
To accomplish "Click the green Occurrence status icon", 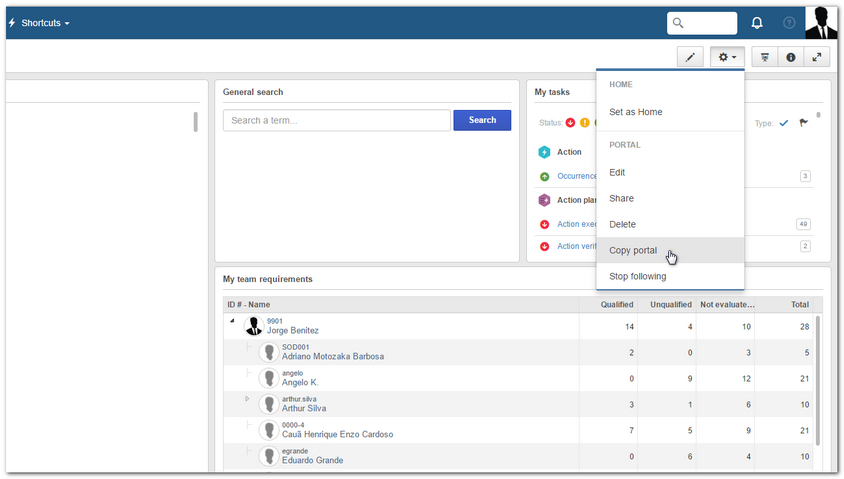I will pyautogui.click(x=545, y=177).
